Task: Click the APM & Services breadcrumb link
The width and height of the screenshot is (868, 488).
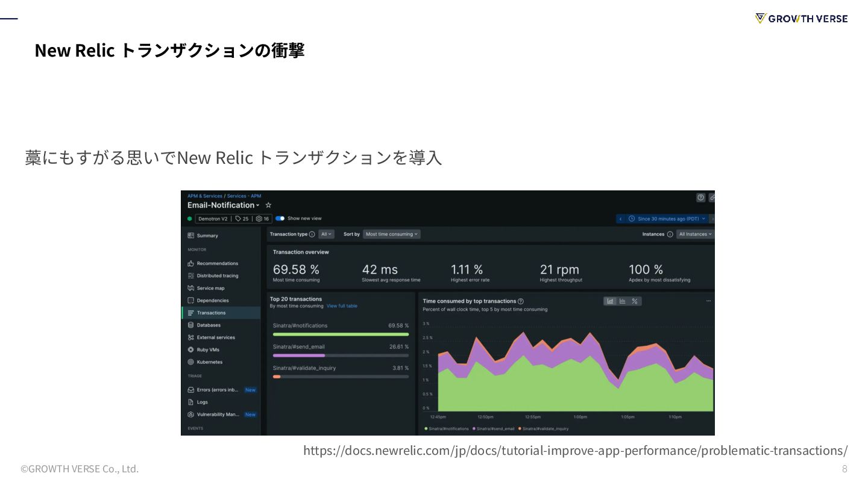Action: (205, 196)
